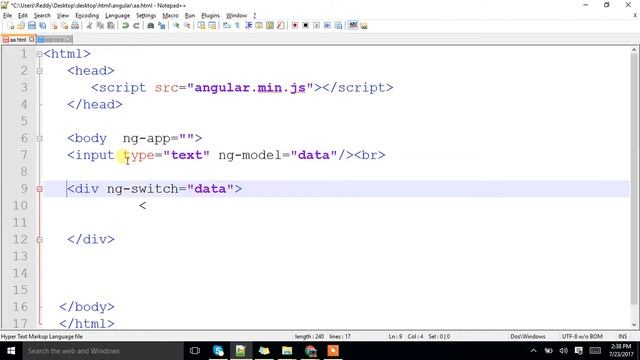
Task: Click the Replace toolbar icon
Action: 162,26
